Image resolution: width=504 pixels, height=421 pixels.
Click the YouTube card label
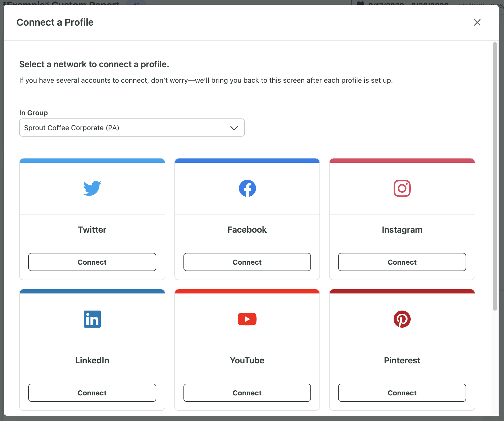[x=247, y=360]
